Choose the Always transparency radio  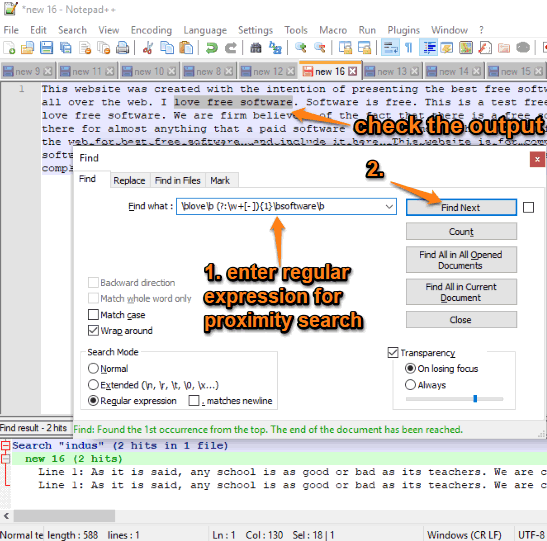[x=410, y=385]
